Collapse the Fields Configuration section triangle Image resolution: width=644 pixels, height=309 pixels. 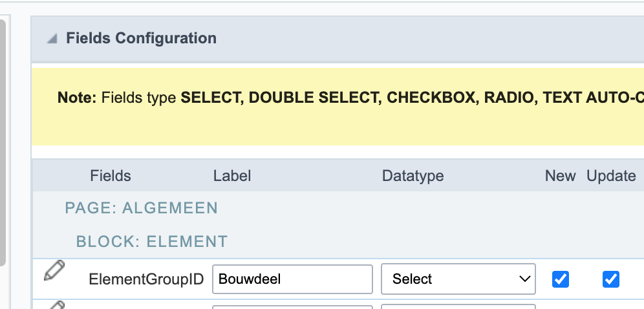pos(52,39)
